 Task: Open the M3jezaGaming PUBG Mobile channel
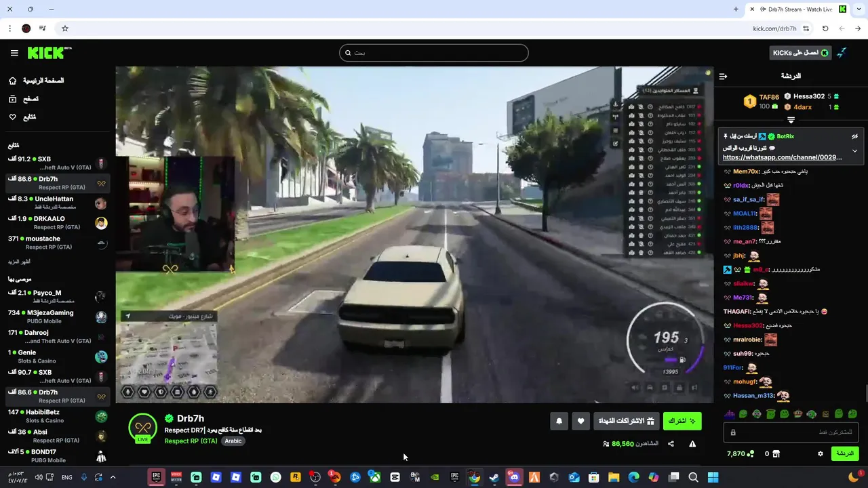point(58,317)
